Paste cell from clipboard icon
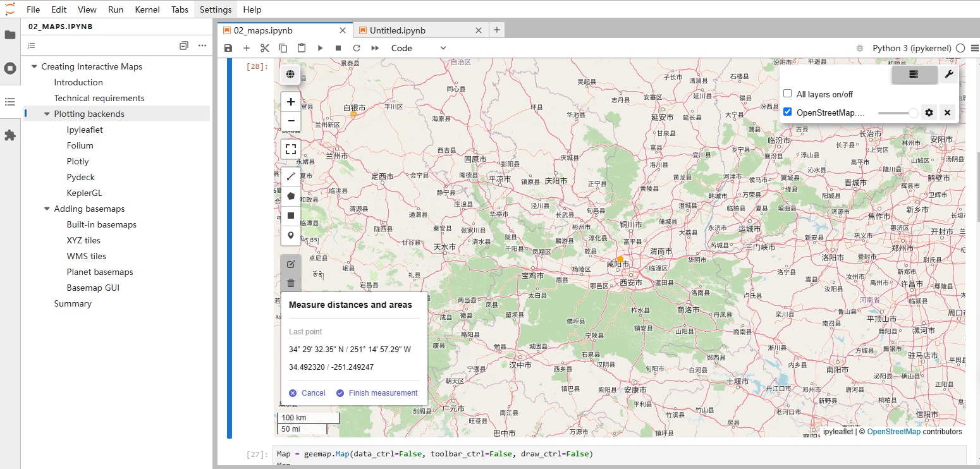Screen dimensions: 980x469 point(302,48)
